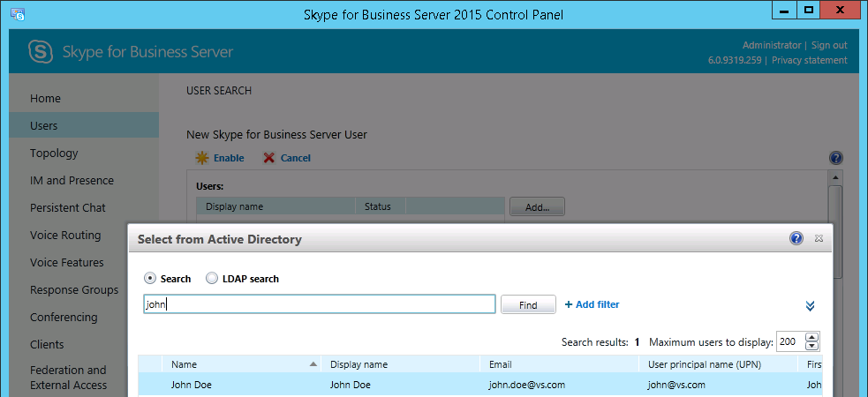The height and width of the screenshot is (397, 868).
Task: Click the Status column header in Users table
Action: click(381, 206)
